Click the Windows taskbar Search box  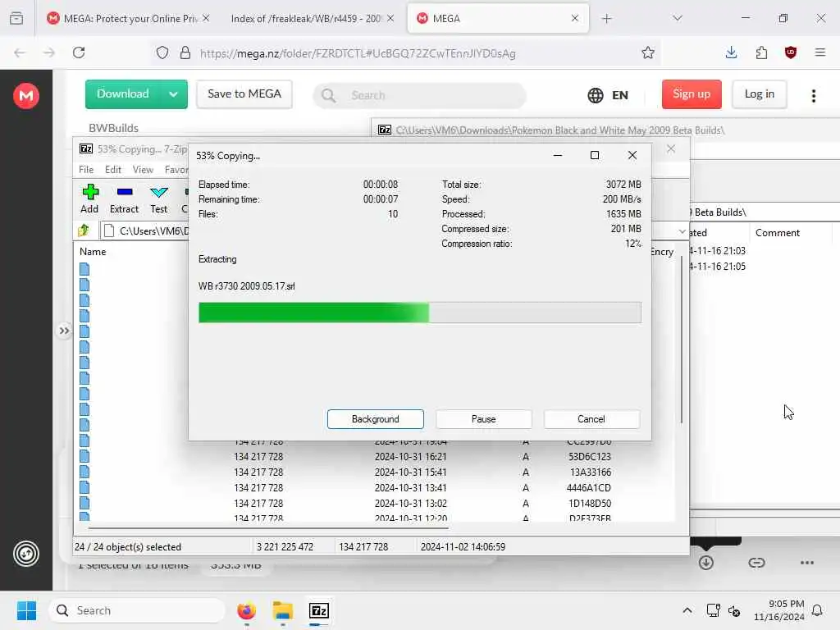tap(137, 610)
